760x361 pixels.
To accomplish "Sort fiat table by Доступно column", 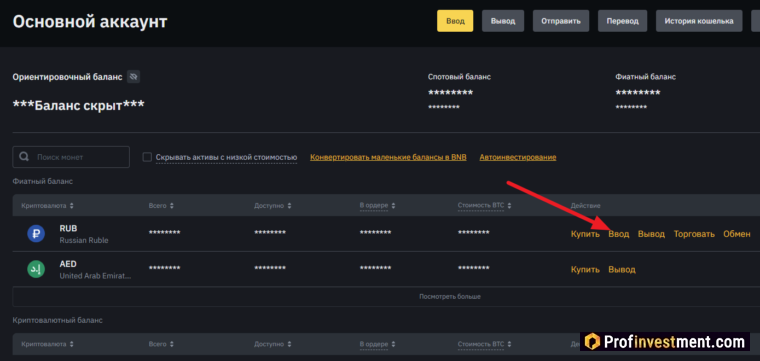I will coord(273,206).
